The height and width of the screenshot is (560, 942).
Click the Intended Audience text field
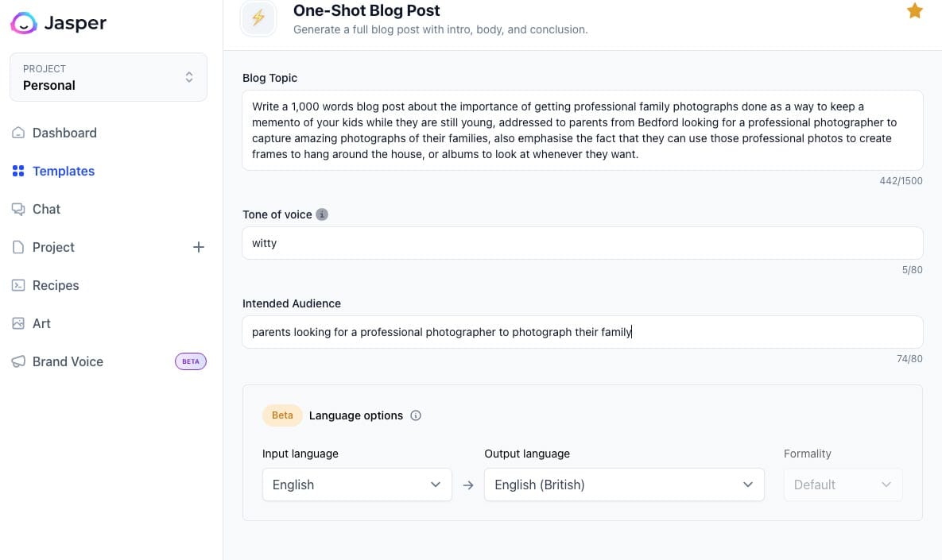pos(582,332)
